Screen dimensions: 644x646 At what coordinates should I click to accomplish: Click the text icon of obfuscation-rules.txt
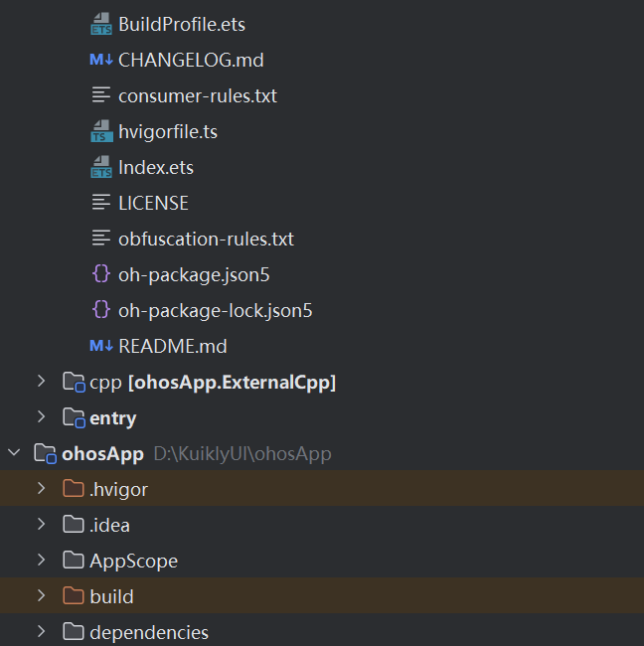pyautogui.click(x=101, y=239)
